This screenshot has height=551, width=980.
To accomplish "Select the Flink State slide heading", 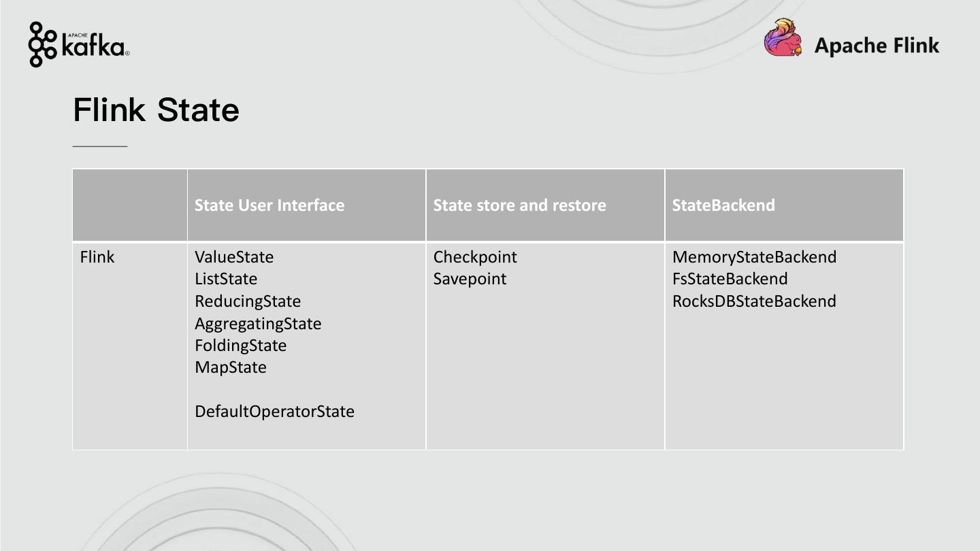I will coord(156,110).
